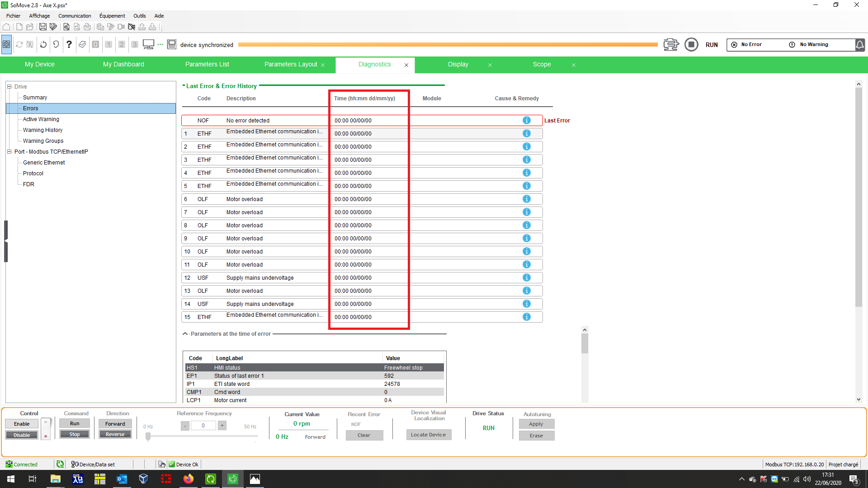
Task: Click the Save project toolbar icon
Action: [x=42, y=27]
